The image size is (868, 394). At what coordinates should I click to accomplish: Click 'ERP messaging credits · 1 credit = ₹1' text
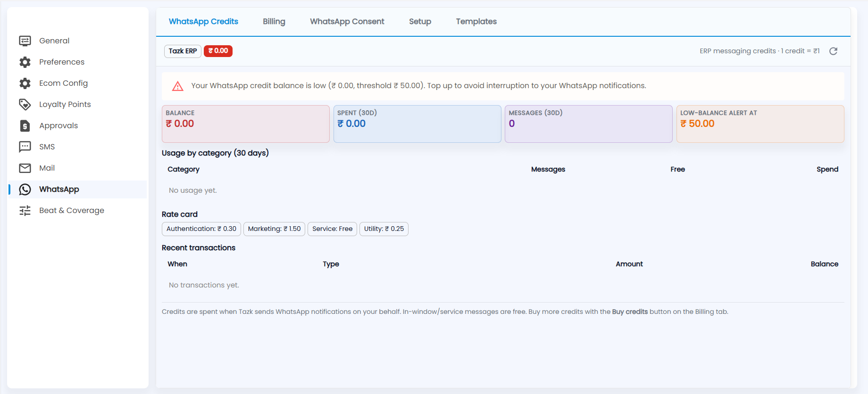(x=759, y=51)
